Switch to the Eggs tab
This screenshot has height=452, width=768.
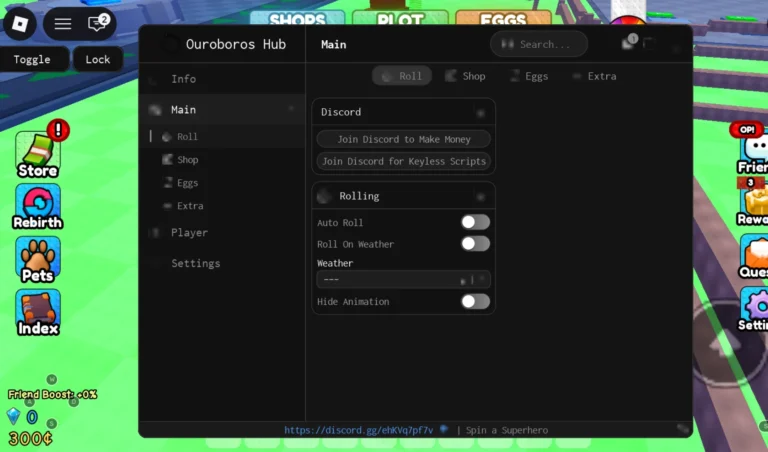pyautogui.click(x=529, y=76)
